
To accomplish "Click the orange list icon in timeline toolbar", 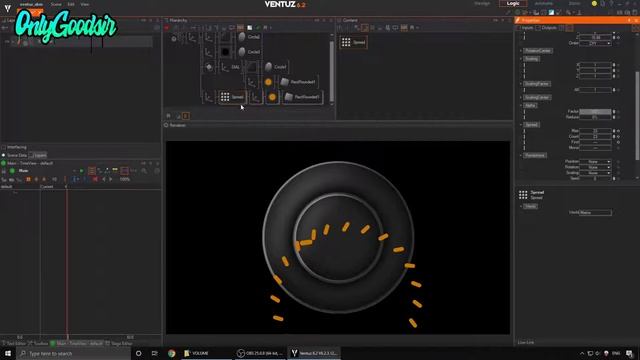I will [92, 171].
